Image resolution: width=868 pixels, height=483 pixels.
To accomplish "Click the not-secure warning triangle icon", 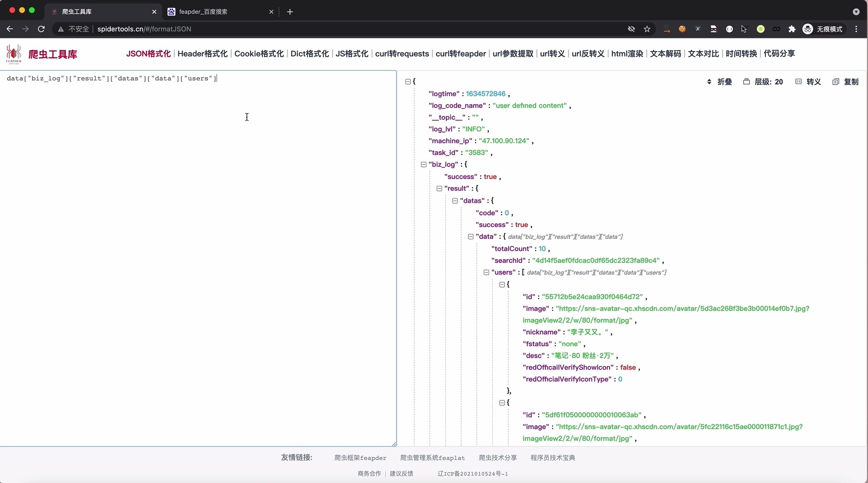I will [x=61, y=29].
